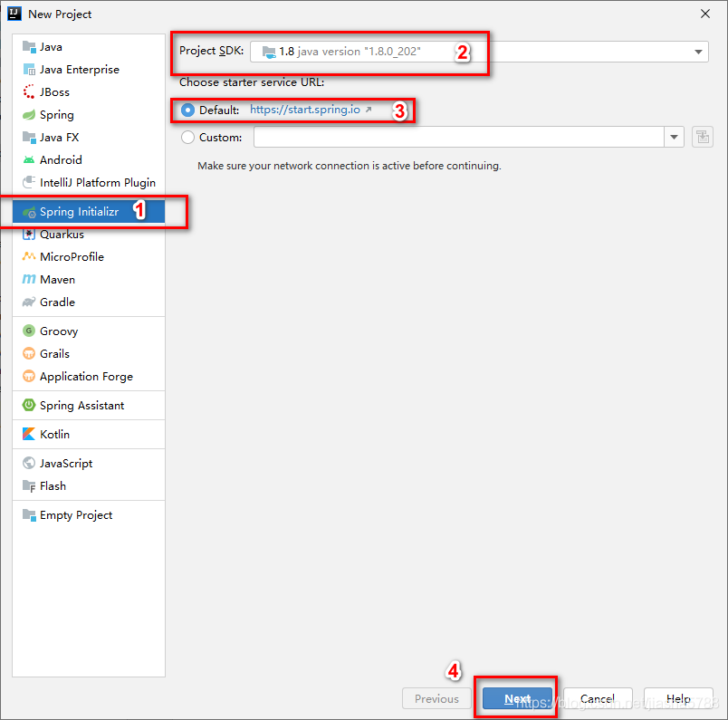Click the Gradle elephant icon
This screenshot has height=720, width=728.
point(29,302)
